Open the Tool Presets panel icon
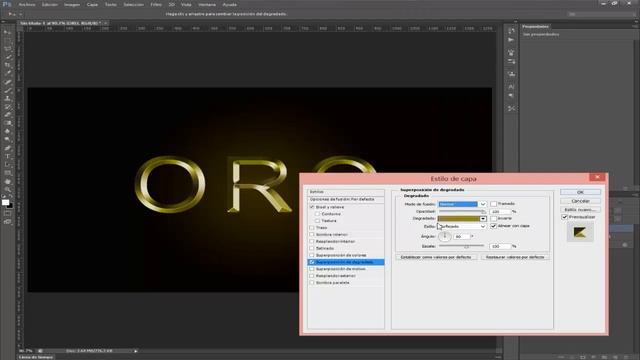This screenshot has width=640, height=360. click(511, 109)
